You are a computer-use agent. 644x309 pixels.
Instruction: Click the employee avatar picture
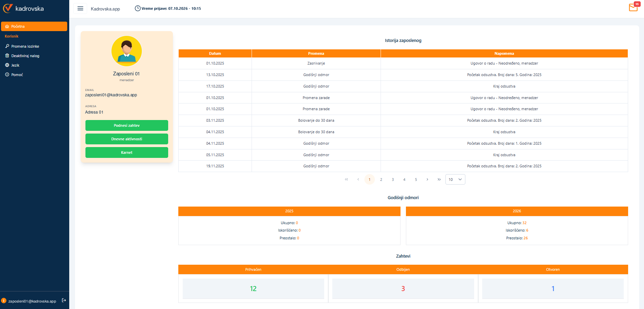[x=127, y=51]
